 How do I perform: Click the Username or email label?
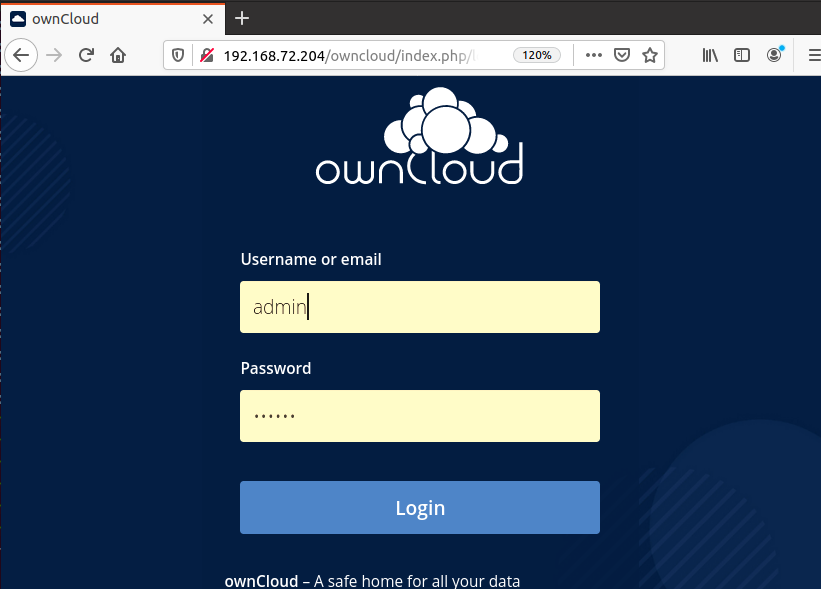311,259
